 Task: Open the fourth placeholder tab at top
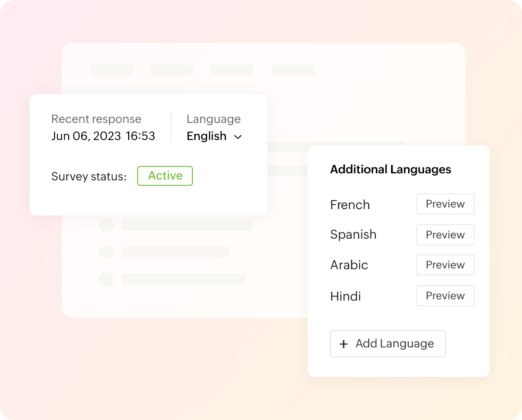pyautogui.click(x=293, y=70)
